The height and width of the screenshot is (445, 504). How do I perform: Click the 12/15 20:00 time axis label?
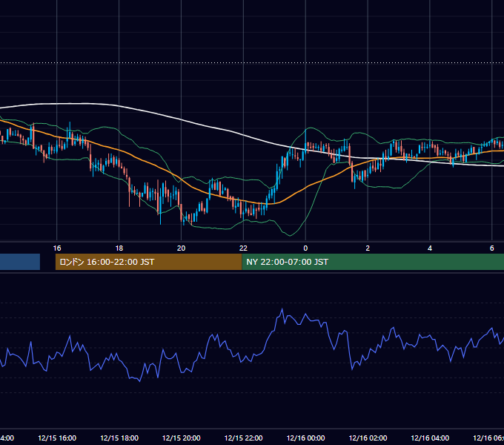tap(182, 438)
